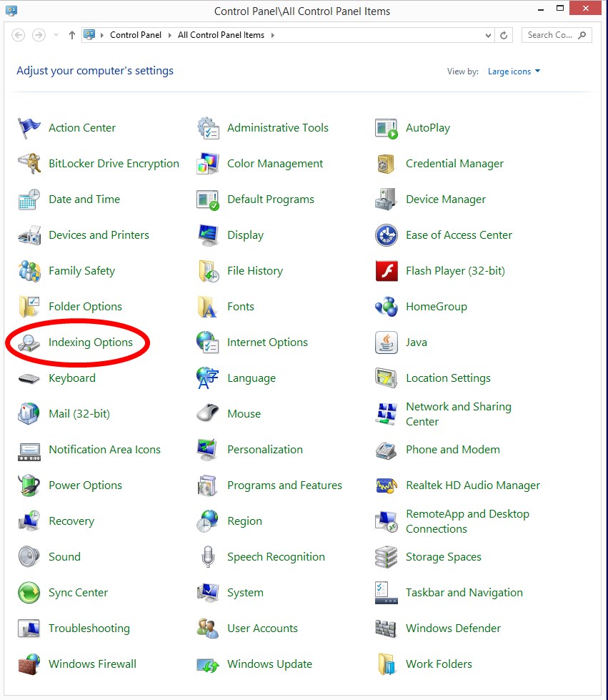Open the AutoPlay icon
The width and height of the screenshot is (608, 700).
(387, 128)
